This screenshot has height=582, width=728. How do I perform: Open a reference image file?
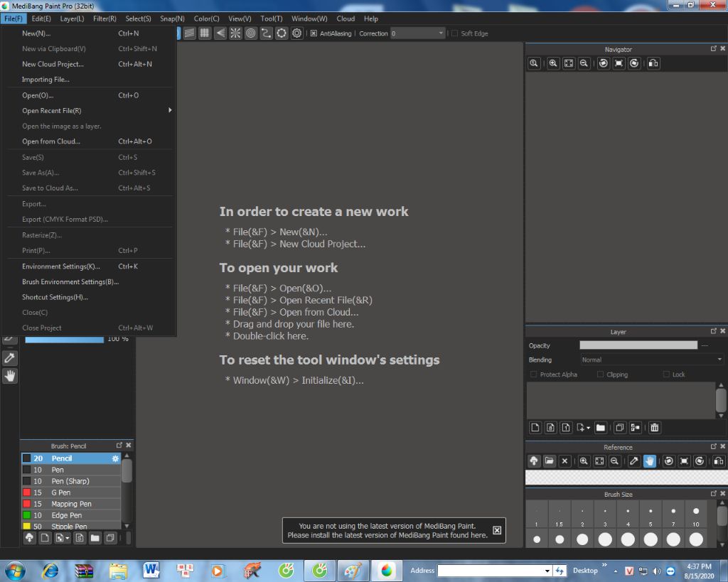click(550, 461)
